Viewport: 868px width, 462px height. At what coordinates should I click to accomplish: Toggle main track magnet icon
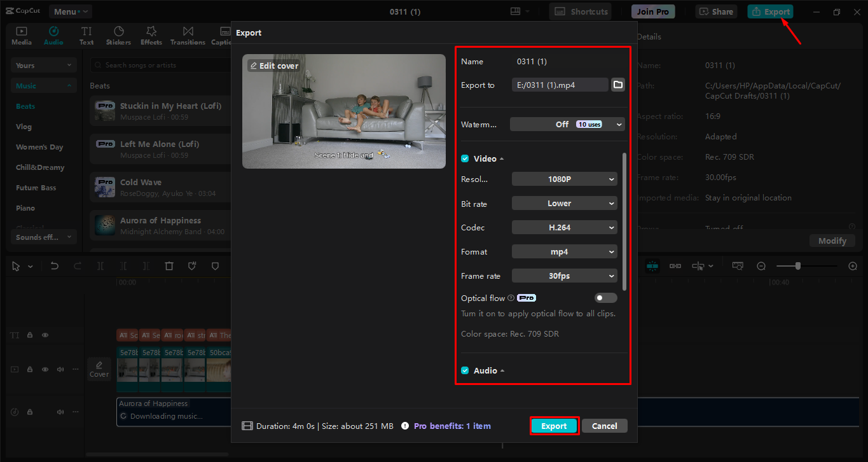coord(652,266)
